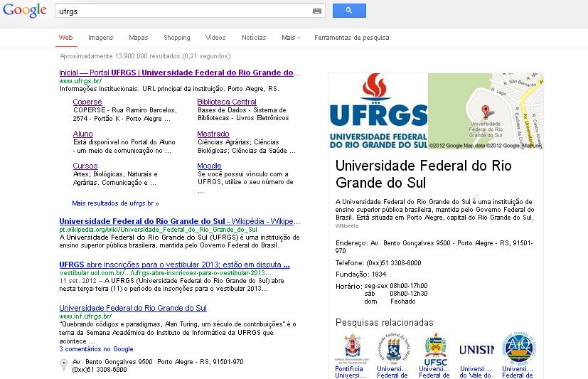Click the UFRGS logo image in the panel
The height and width of the screenshot is (379, 588).
378,112
